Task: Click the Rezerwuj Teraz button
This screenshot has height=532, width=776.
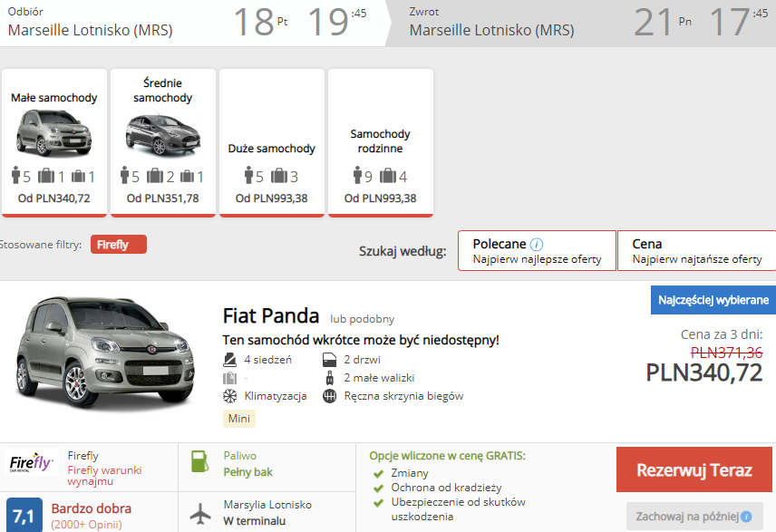Action: coord(694,469)
